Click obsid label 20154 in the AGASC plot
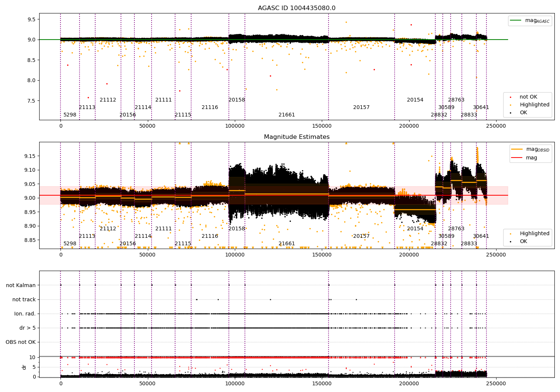The width and height of the screenshot is (560, 392). (x=415, y=100)
